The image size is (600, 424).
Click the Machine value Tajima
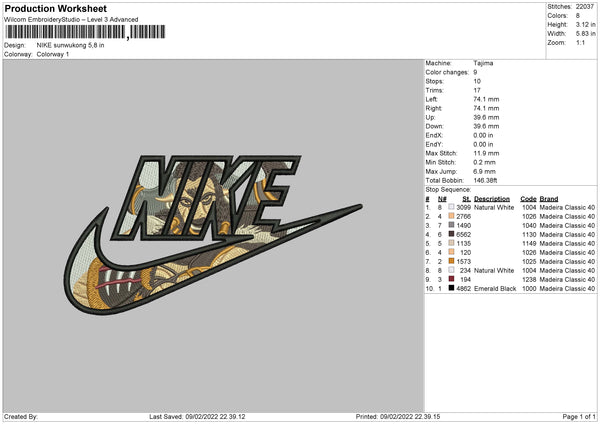tap(483, 63)
